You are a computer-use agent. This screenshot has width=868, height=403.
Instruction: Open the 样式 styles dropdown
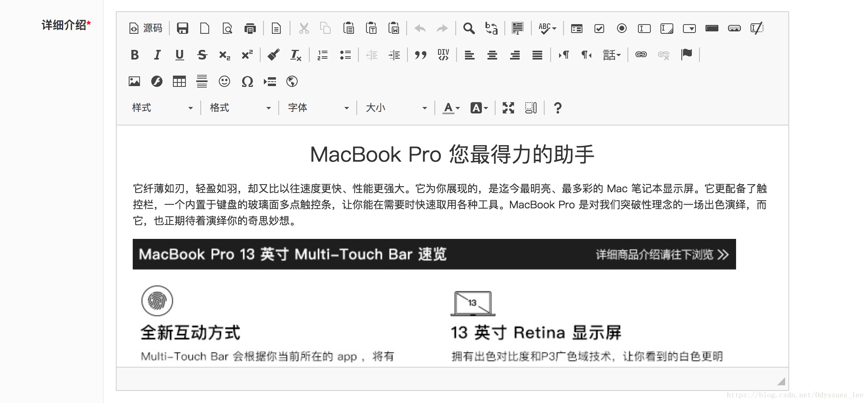click(162, 108)
